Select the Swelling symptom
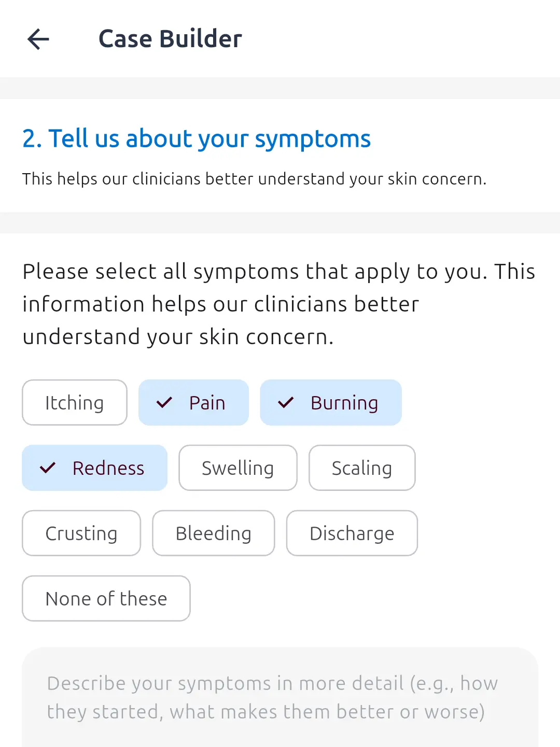The width and height of the screenshot is (560, 747). (x=238, y=468)
